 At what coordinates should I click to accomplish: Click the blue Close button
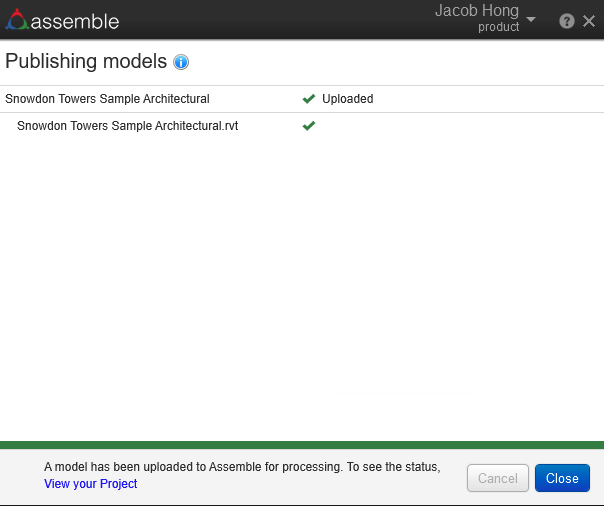tap(562, 478)
